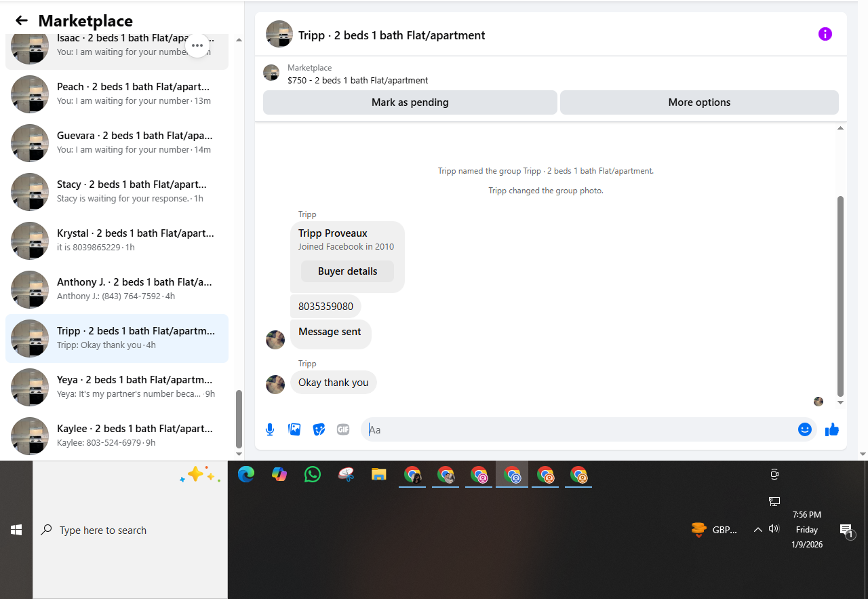This screenshot has height=599, width=868.
Task: Send a thumbs-up like
Action: pos(832,429)
